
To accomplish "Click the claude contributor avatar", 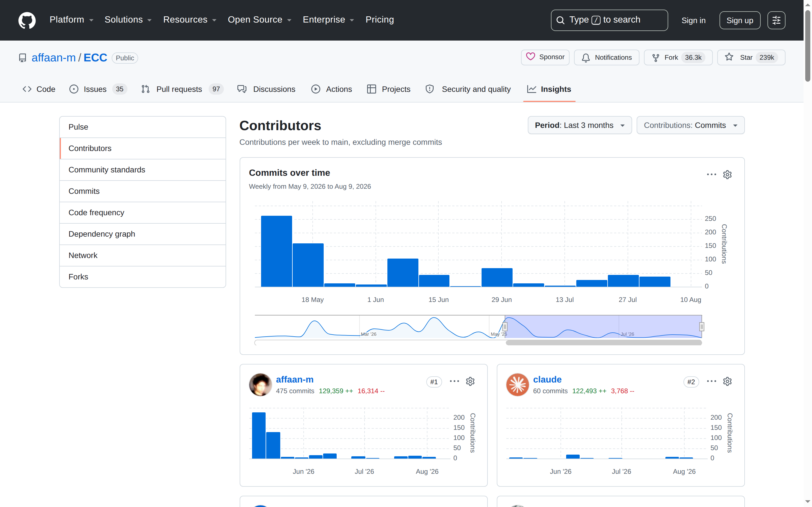I will [517, 384].
